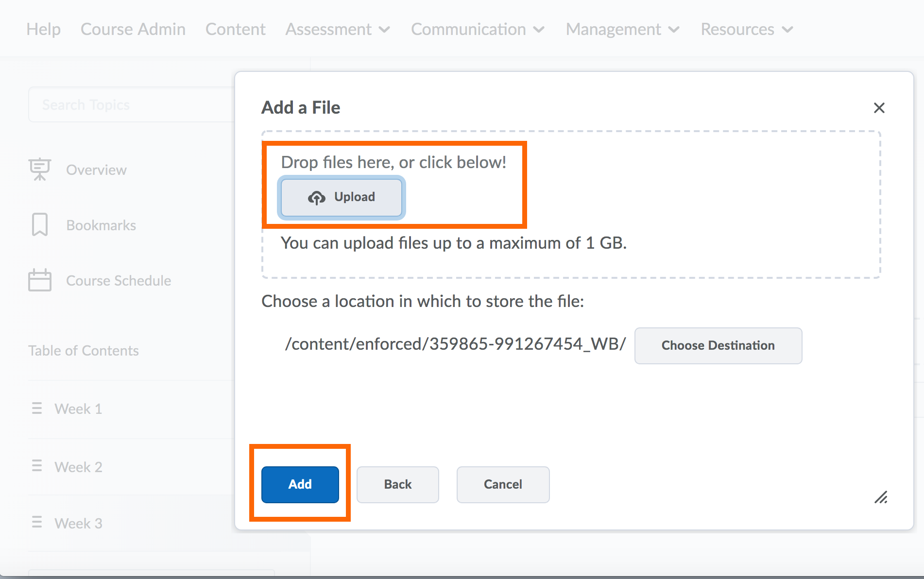
Task: Open the Course Admin menu item
Action: point(133,30)
